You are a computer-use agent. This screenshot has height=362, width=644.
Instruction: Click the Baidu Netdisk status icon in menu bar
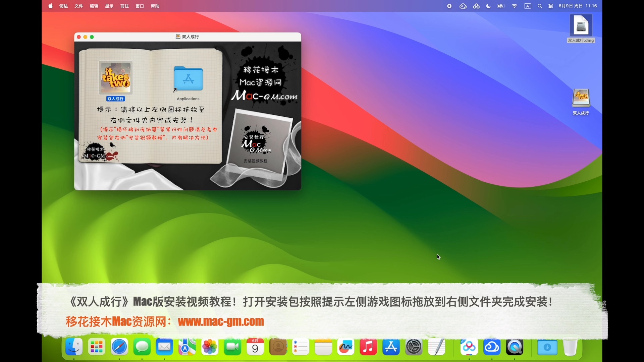click(476, 6)
